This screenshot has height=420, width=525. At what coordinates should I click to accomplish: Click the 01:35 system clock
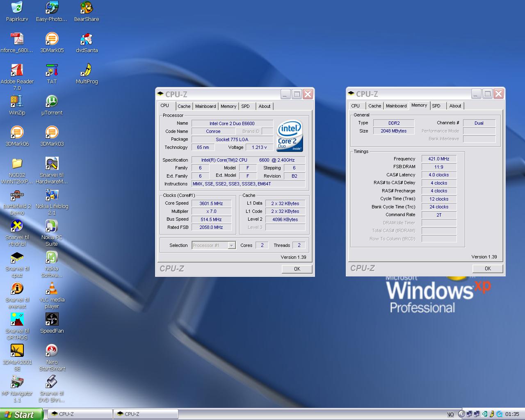(512, 414)
